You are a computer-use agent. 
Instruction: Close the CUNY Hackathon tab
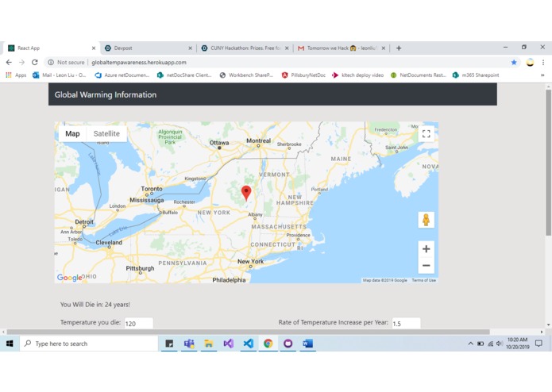coord(287,48)
